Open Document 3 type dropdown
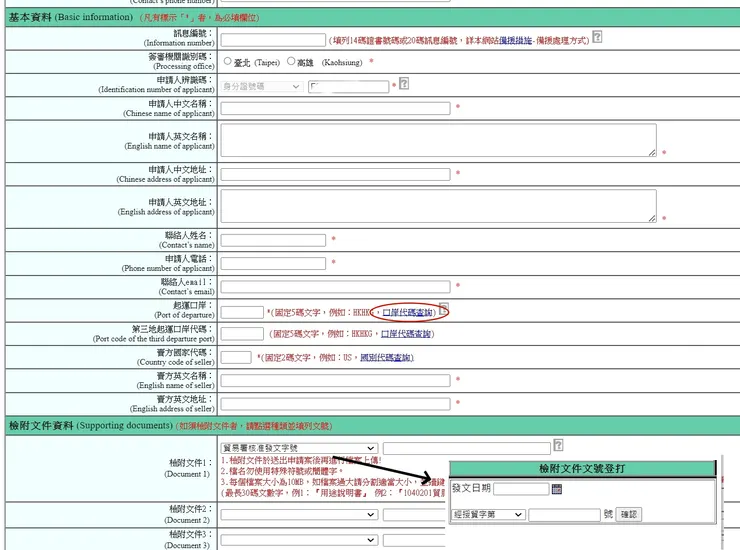 coord(299,540)
